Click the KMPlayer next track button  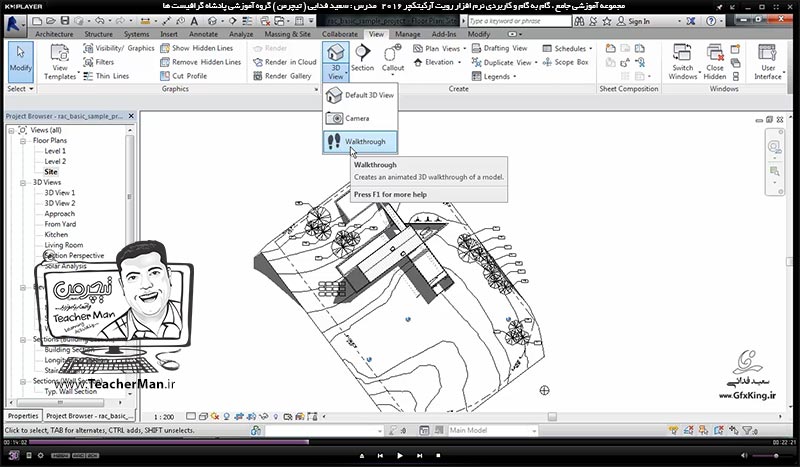click(x=419, y=455)
